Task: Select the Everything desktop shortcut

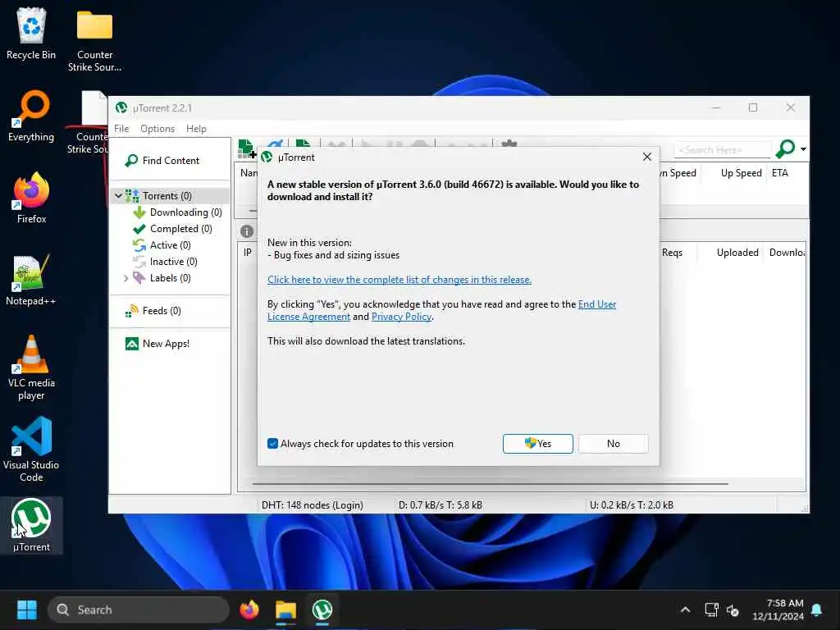Action: (31, 116)
